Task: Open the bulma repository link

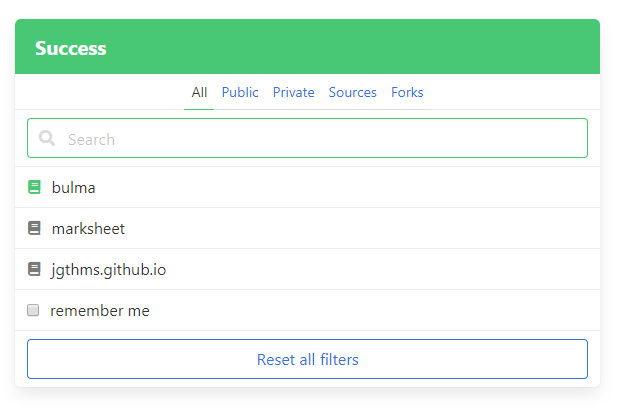Action: [73, 188]
